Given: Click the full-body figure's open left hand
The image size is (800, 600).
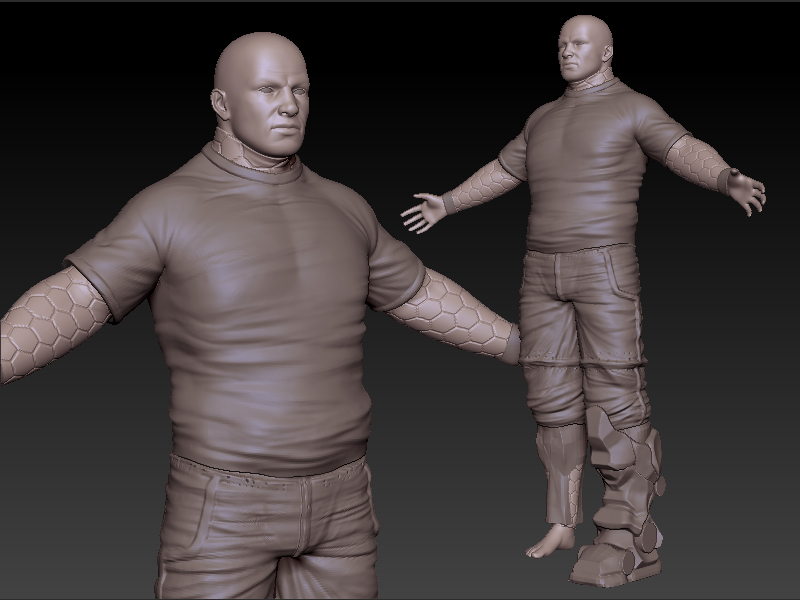Looking at the screenshot, I should [x=423, y=212].
